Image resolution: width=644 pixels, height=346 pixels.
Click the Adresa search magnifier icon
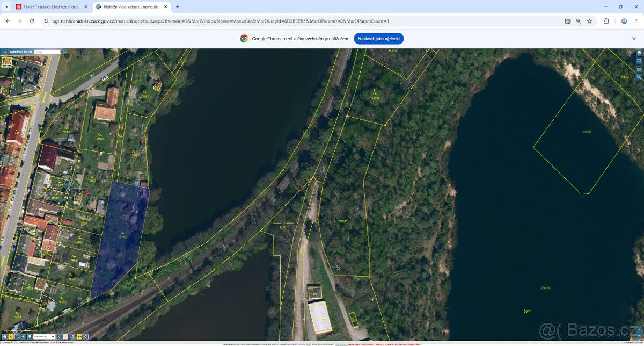point(63,52)
